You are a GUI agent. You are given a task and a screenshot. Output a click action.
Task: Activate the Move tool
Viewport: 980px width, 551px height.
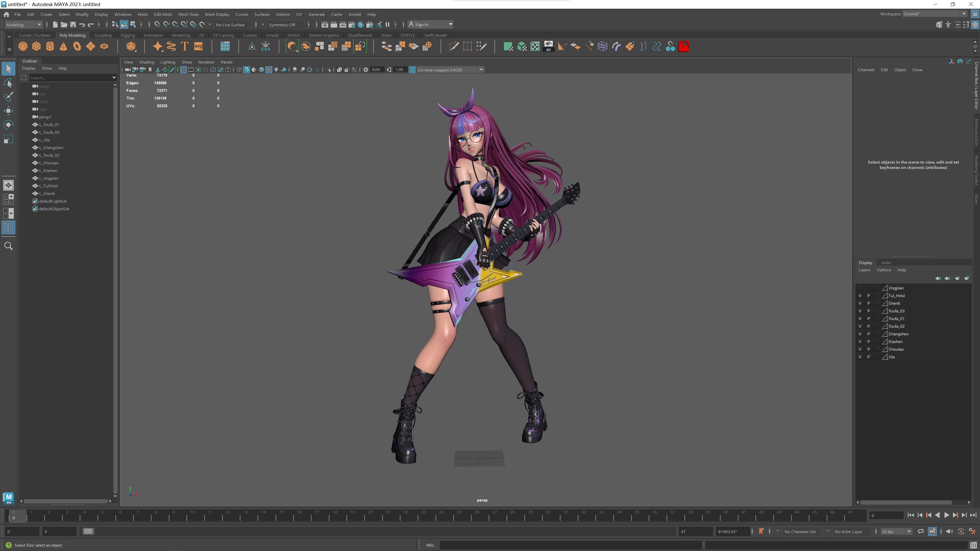click(8, 111)
